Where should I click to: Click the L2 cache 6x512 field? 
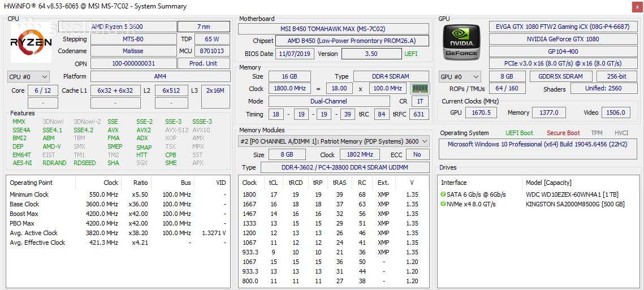pyautogui.click(x=172, y=90)
